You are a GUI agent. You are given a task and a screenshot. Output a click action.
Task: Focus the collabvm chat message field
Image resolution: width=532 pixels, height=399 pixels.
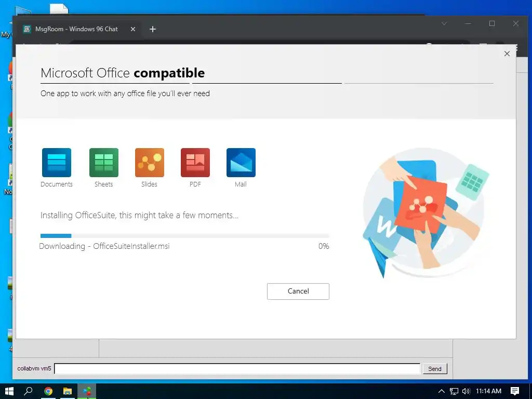[x=237, y=368]
